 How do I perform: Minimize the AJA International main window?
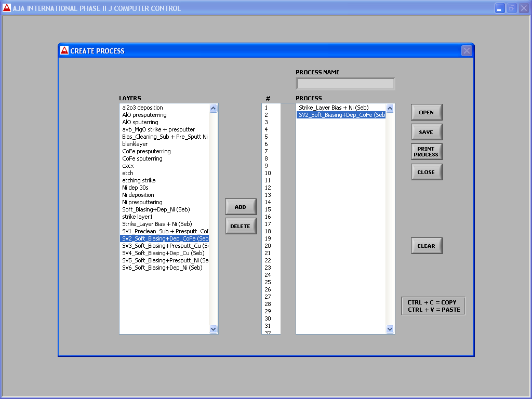[499, 8]
